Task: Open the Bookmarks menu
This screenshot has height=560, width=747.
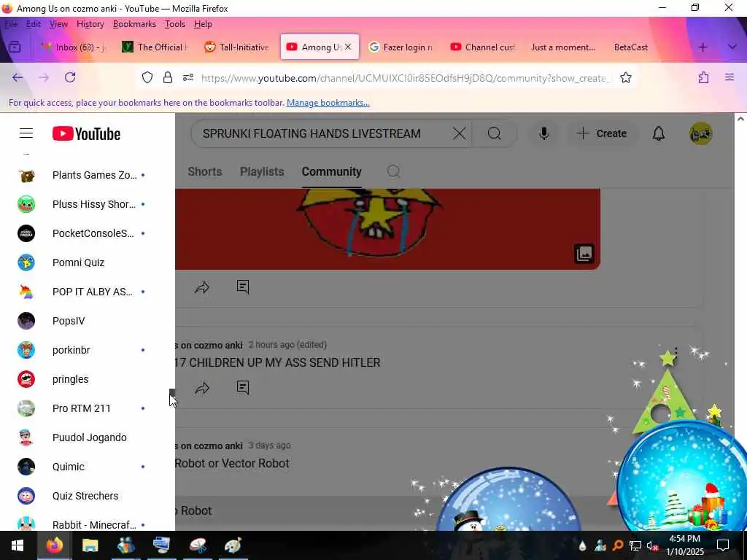Action: pos(134,24)
